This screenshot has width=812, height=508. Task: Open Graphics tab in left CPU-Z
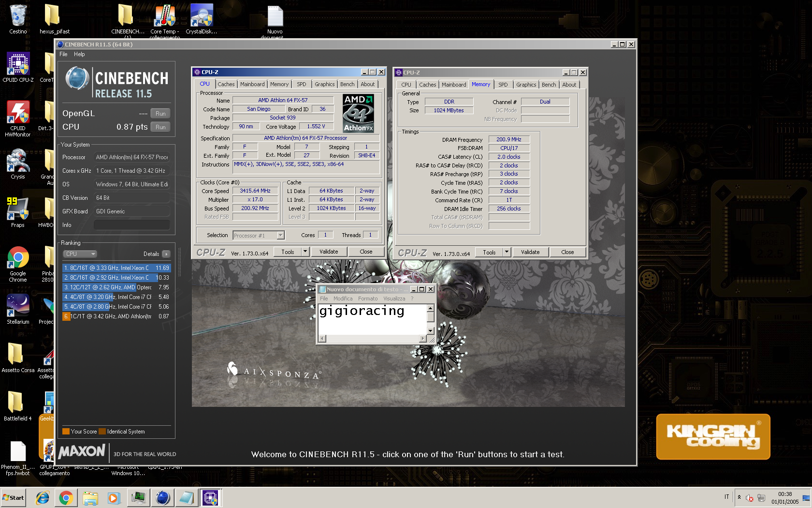click(324, 84)
